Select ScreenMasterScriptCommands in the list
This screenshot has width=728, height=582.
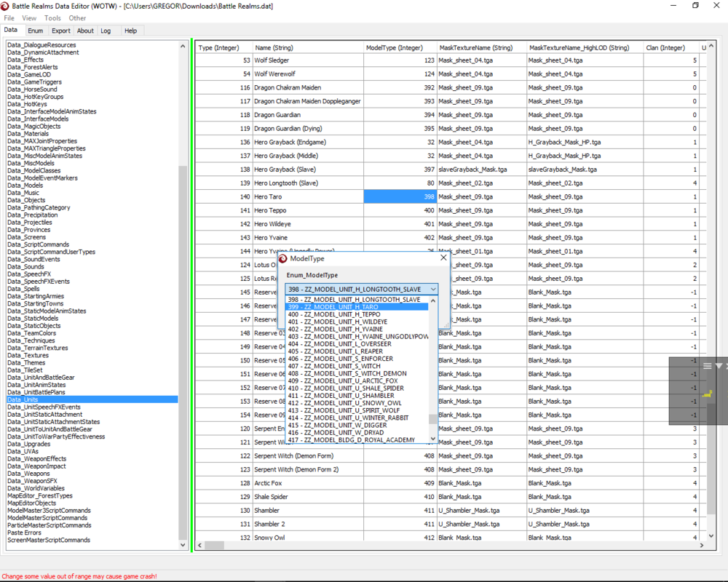[x=49, y=540]
